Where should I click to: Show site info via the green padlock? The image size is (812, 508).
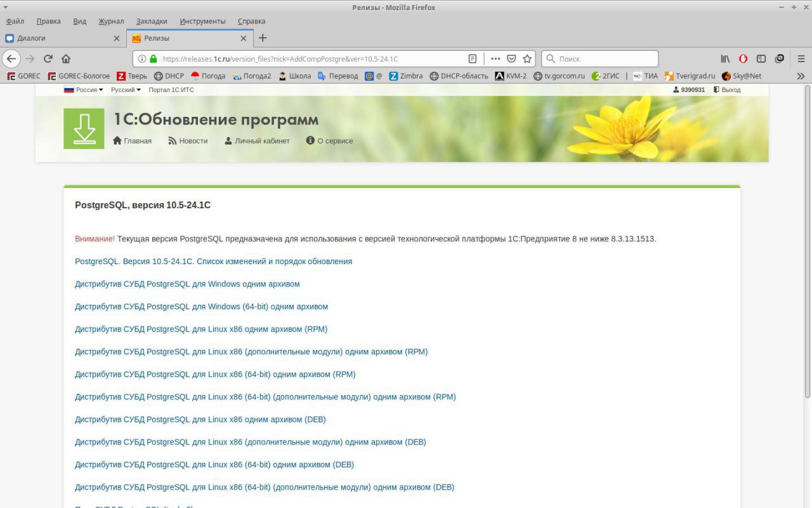(x=153, y=58)
